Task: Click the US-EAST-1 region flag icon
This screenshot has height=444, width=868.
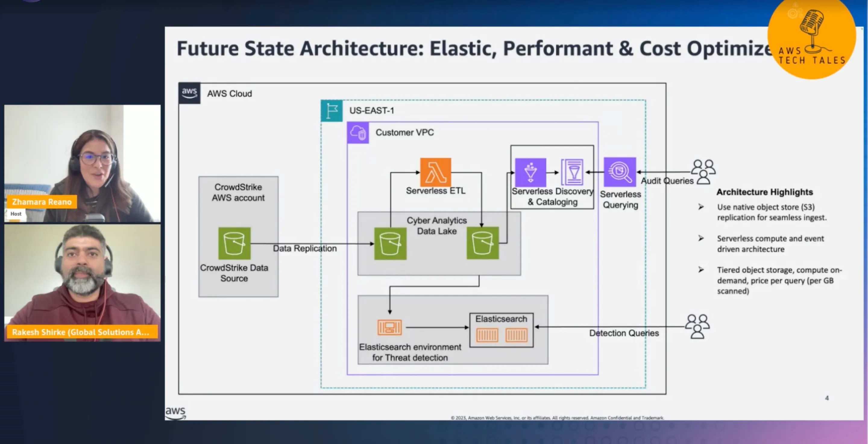Action: point(332,111)
